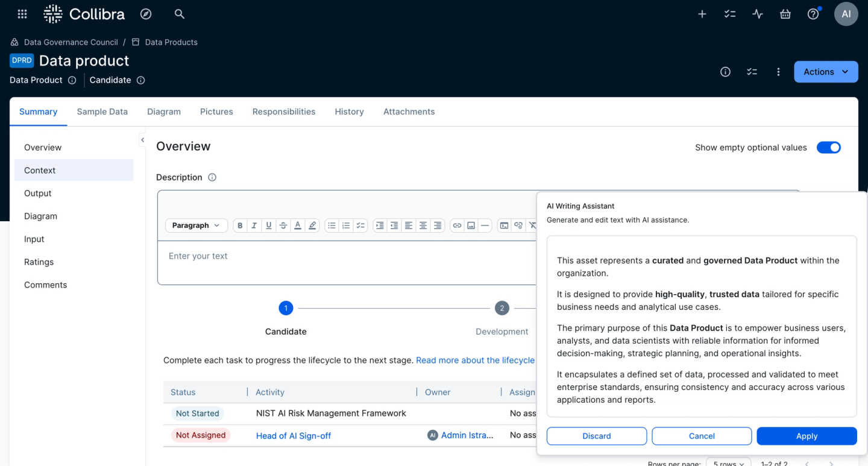Screen dimensions: 868x466
Task: Click the activities pulse icon
Action: (x=757, y=13)
